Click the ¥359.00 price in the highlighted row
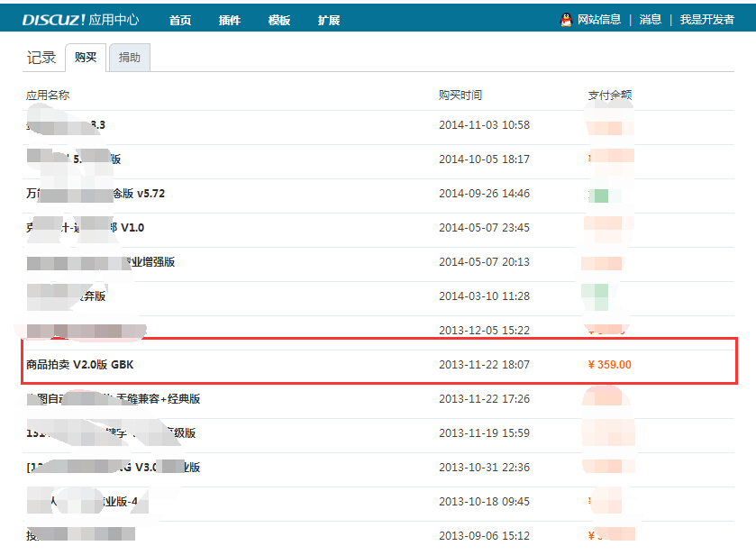 [x=608, y=364]
